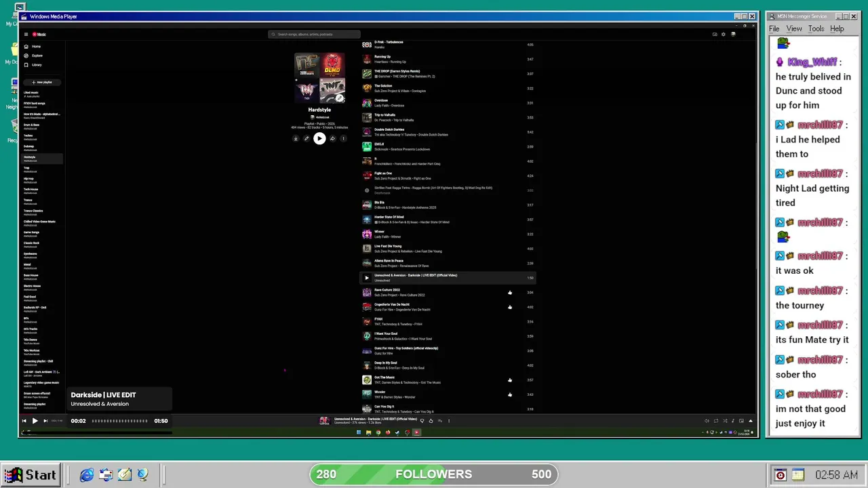Seek within the Windows Media Player progress bar

(x=120, y=421)
